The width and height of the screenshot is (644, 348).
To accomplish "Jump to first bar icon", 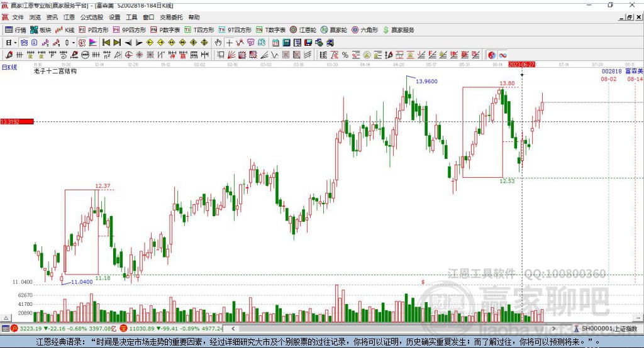I will [106, 43].
